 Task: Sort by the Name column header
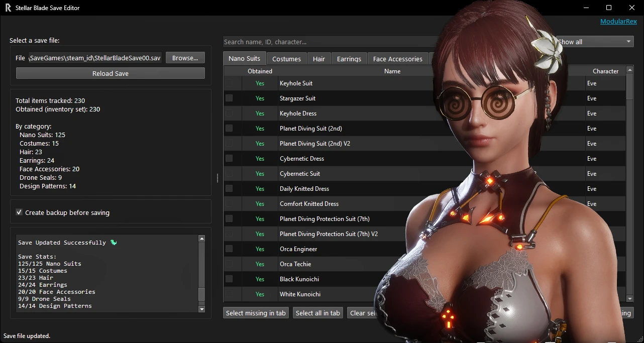coord(392,71)
